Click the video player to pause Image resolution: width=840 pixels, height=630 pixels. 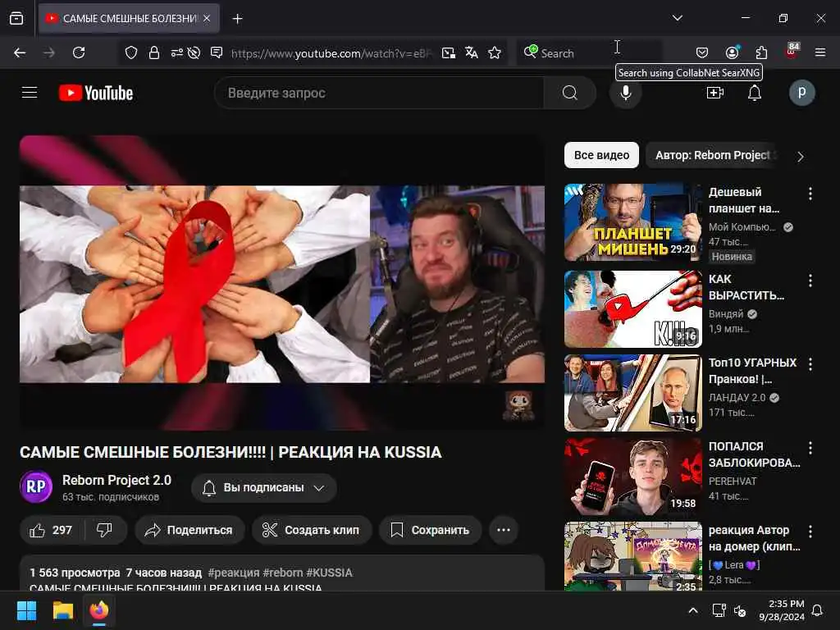click(x=282, y=283)
